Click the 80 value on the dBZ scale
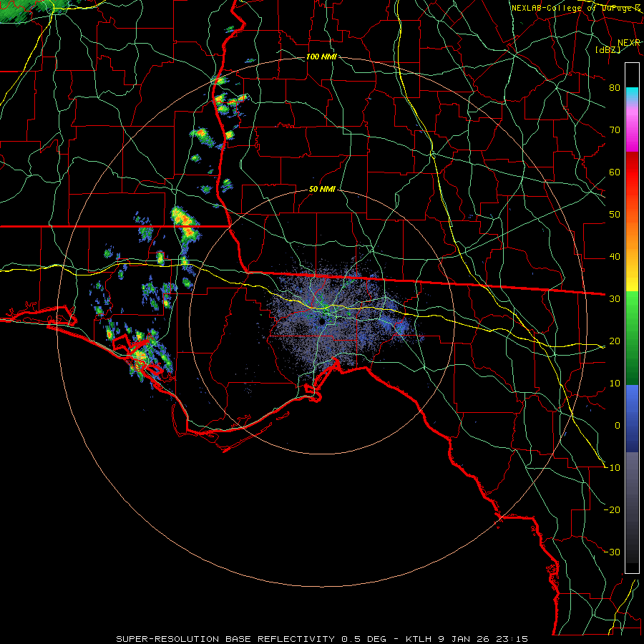Viewport: 644px width, 644px height. [x=615, y=88]
